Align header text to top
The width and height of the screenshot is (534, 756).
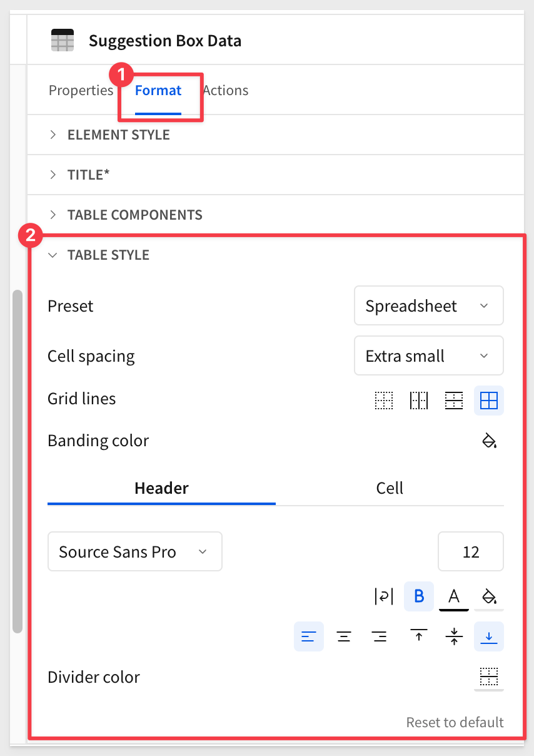pyautogui.click(x=419, y=636)
